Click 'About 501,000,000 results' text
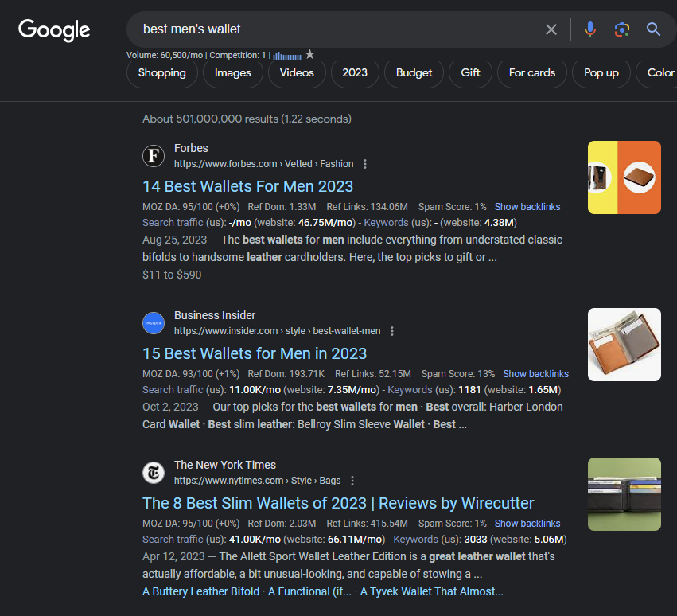Viewport: 677px width, 616px height. 247,119
